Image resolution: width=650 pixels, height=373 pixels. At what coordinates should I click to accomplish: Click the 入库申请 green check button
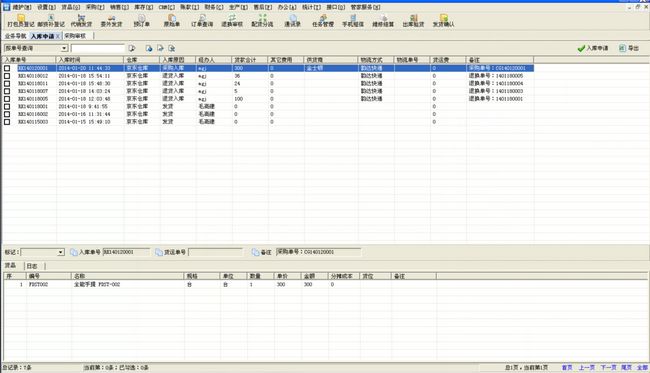[593, 48]
